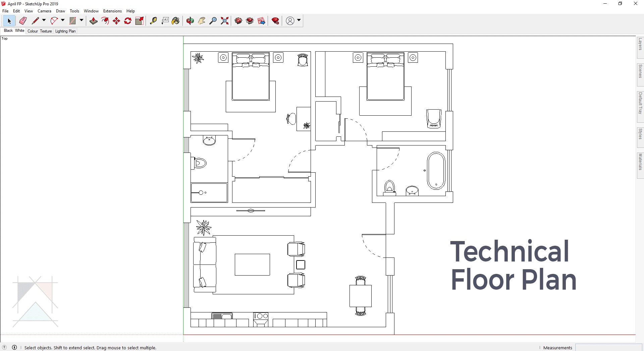
Task: Open the Extension Manager ruby icon
Action: point(276,21)
